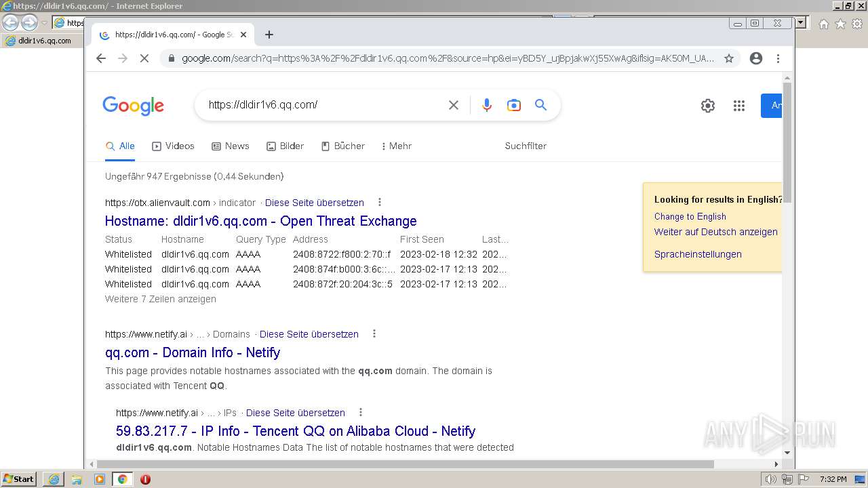868x488 pixels.
Task: Select dldir1v6.qq.com Internet Explorer tab
Action: coord(42,41)
